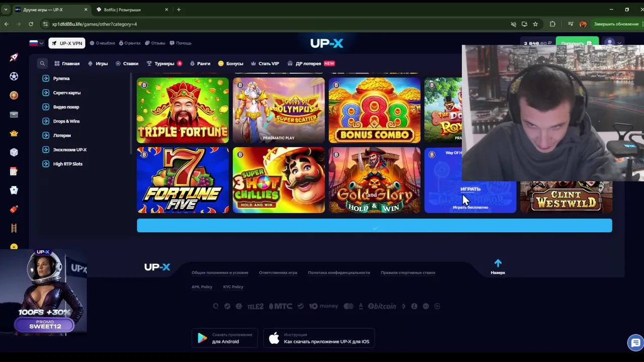Open browser media controls icon
The width and height of the screenshot is (644, 362).
coord(570,24)
